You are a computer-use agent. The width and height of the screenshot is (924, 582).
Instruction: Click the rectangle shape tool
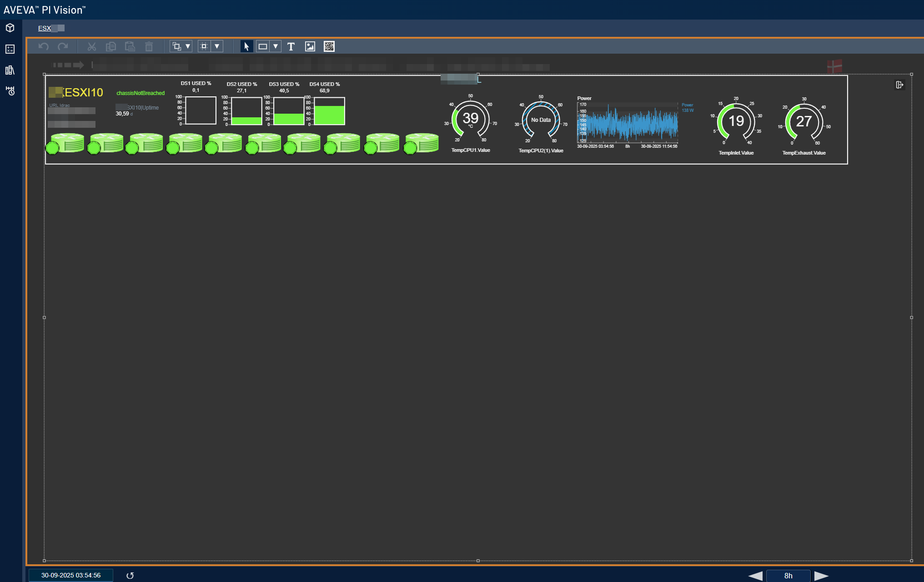(x=263, y=46)
